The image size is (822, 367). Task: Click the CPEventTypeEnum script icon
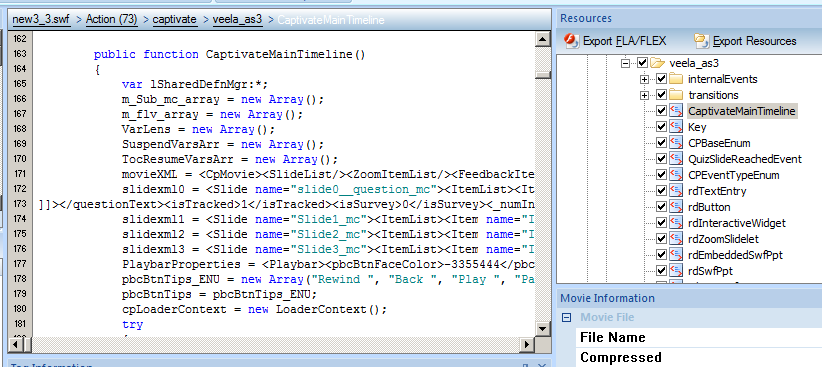[x=676, y=175]
